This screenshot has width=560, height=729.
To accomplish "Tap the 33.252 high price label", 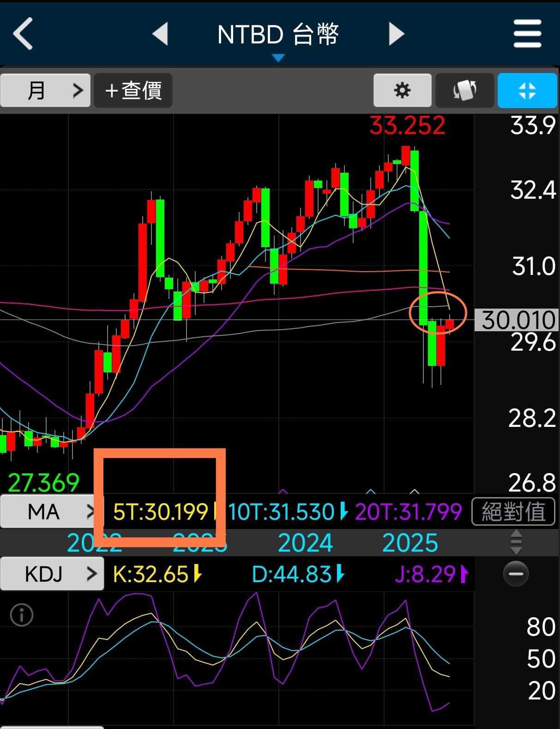I will (407, 126).
